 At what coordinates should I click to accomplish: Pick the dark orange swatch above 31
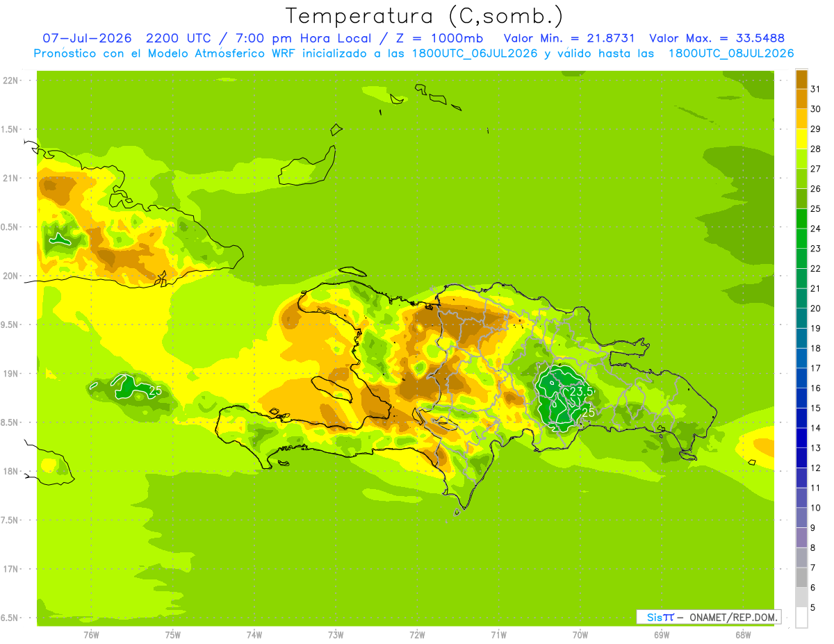pos(801,79)
